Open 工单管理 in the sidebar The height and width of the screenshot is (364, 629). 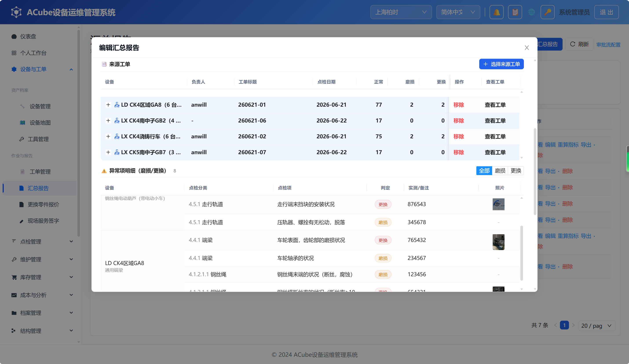40,172
